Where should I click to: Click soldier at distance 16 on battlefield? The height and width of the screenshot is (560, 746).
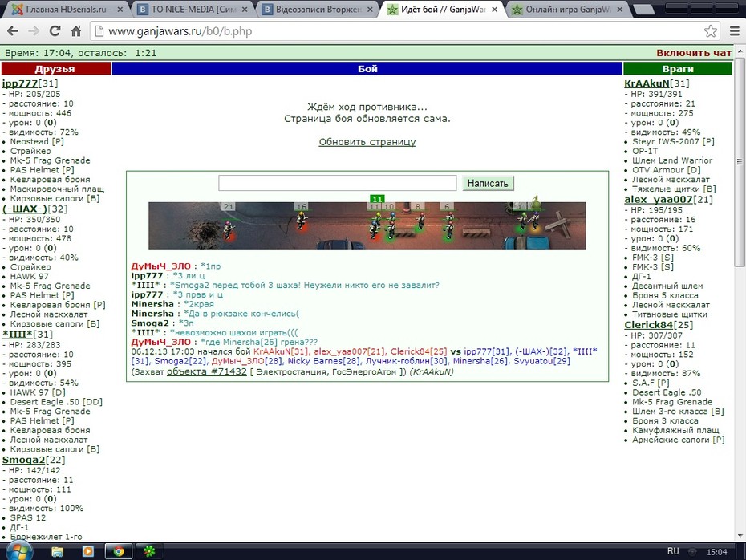(301, 221)
